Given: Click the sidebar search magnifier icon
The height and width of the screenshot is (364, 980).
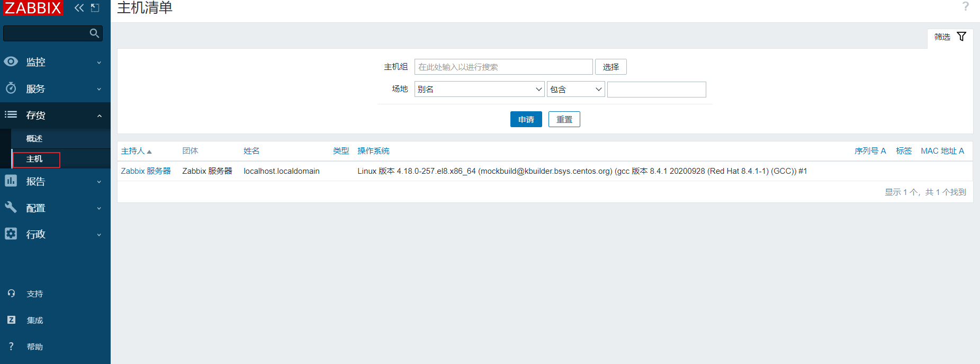Looking at the screenshot, I should point(94,33).
